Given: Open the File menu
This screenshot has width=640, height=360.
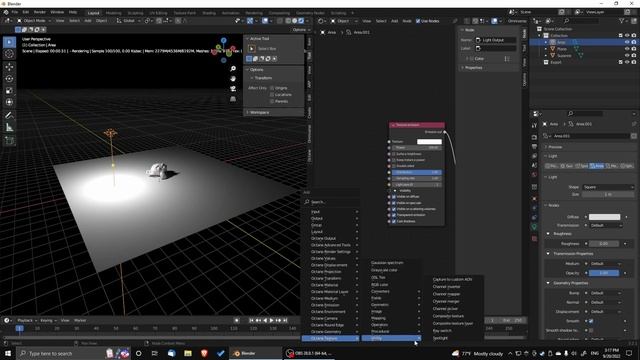Looking at the screenshot, I should pyautogui.click(x=15, y=12).
